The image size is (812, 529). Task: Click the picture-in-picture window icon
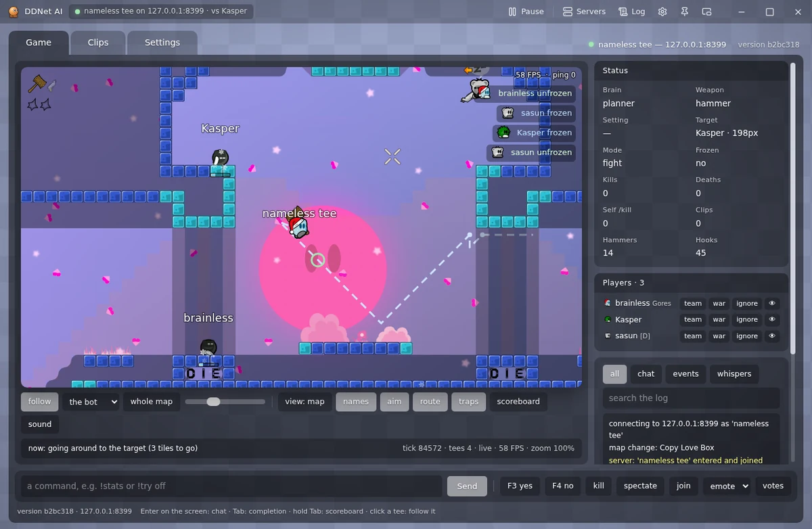coord(706,11)
